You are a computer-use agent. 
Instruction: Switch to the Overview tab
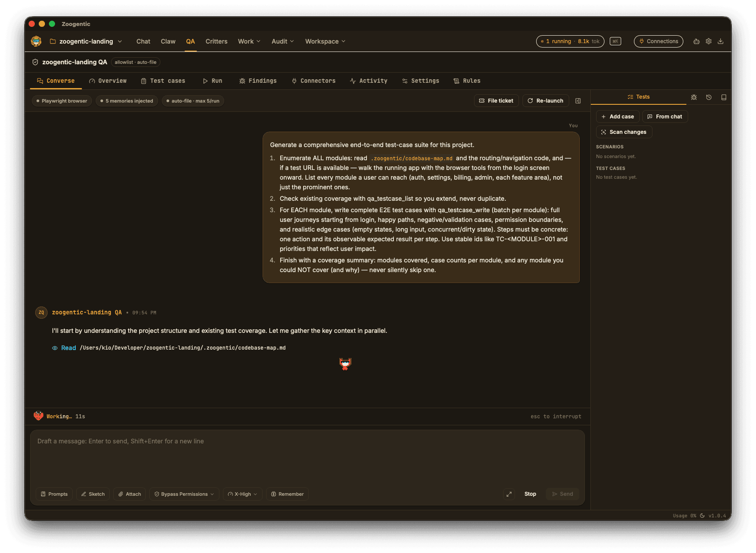tap(108, 81)
